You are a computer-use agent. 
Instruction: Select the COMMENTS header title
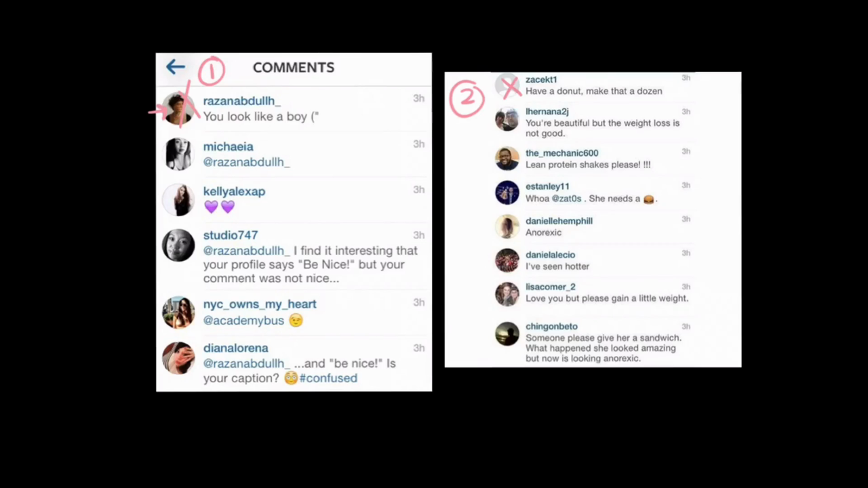pyautogui.click(x=293, y=67)
